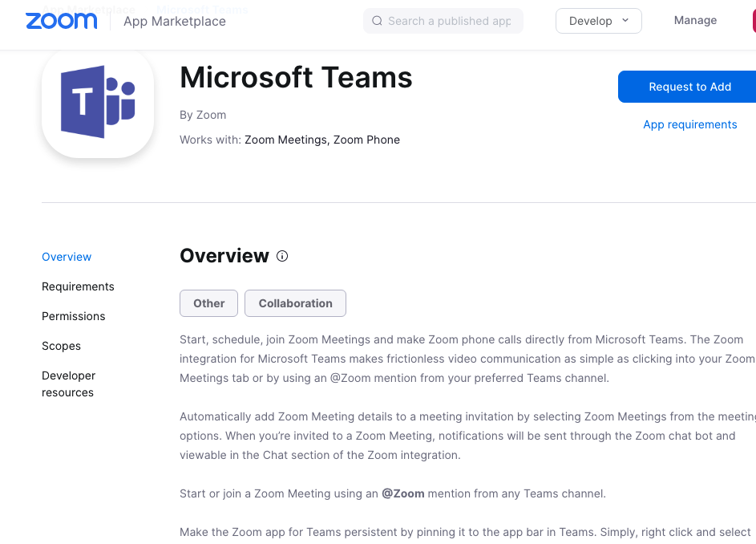Click the search magnifier icon
Image resolution: width=756 pixels, height=544 pixels.
point(377,21)
